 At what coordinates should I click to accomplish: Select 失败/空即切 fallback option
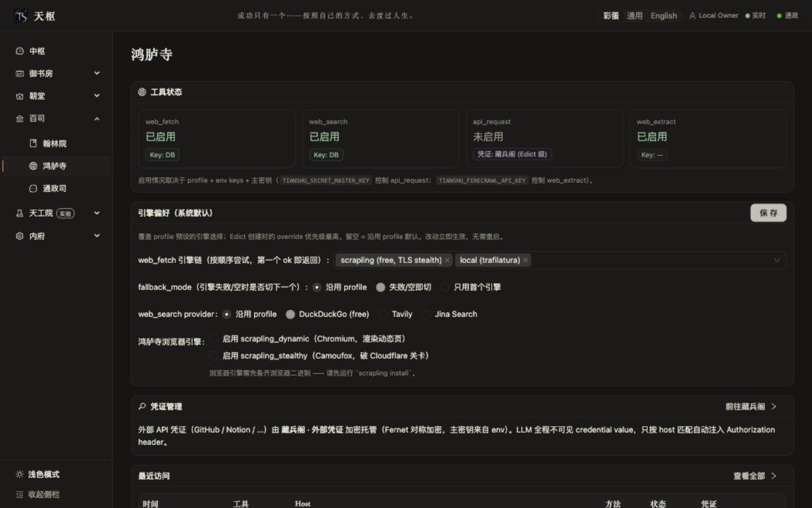[381, 287]
